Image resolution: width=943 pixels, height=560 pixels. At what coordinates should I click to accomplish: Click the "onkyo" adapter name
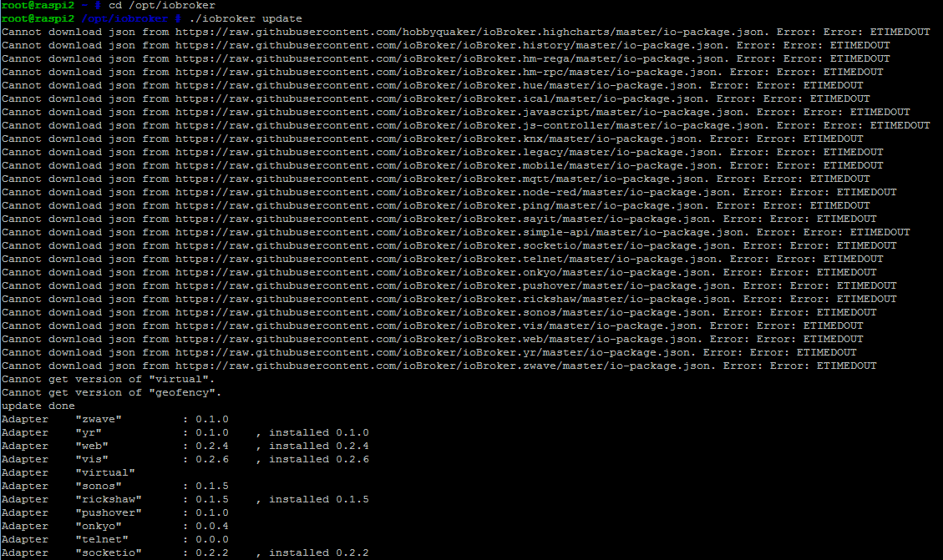(99, 526)
